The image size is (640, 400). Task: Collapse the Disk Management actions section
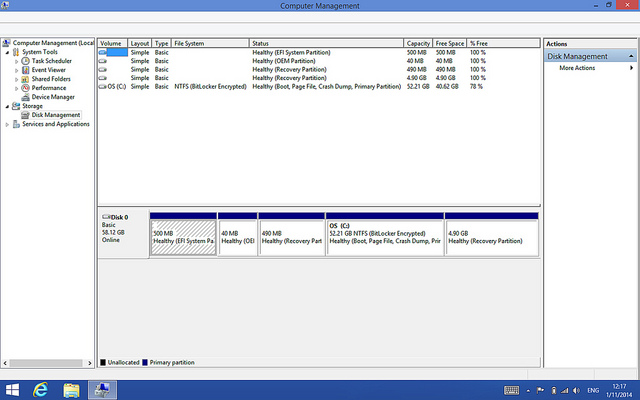(631, 56)
